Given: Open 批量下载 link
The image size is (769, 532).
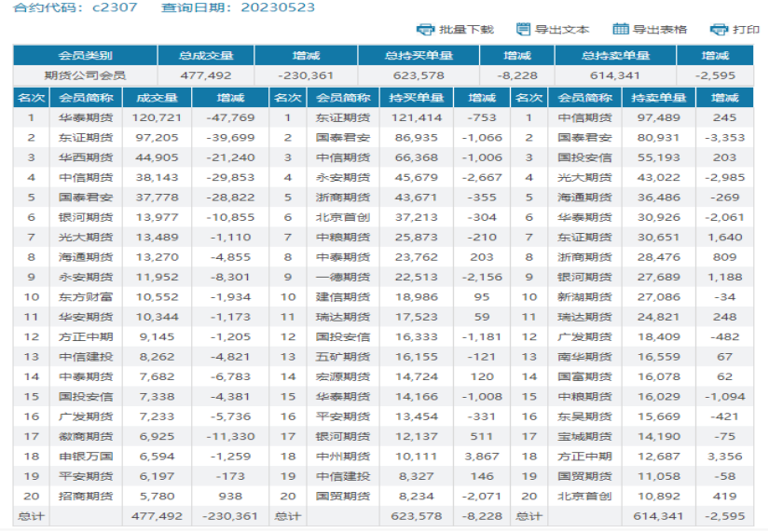Looking at the screenshot, I should coord(466,30).
